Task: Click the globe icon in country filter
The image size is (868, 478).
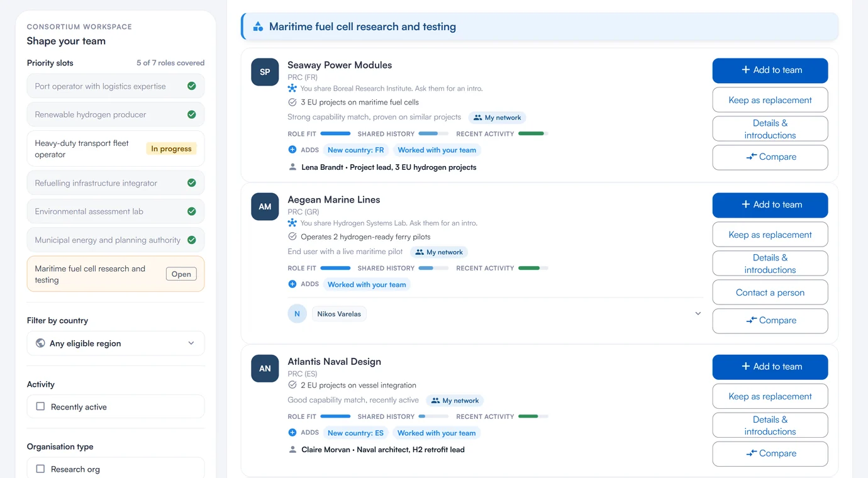Action: click(x=40, y=343)
